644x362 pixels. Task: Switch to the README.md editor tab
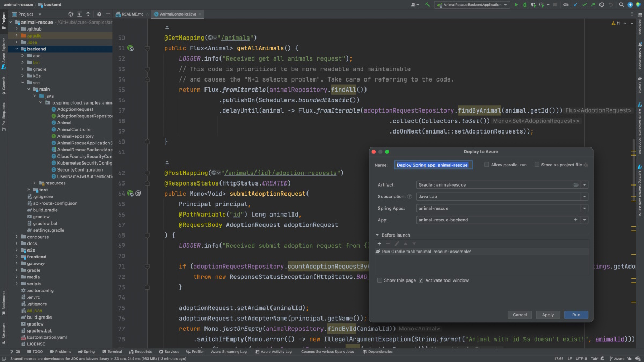point(132,14)
